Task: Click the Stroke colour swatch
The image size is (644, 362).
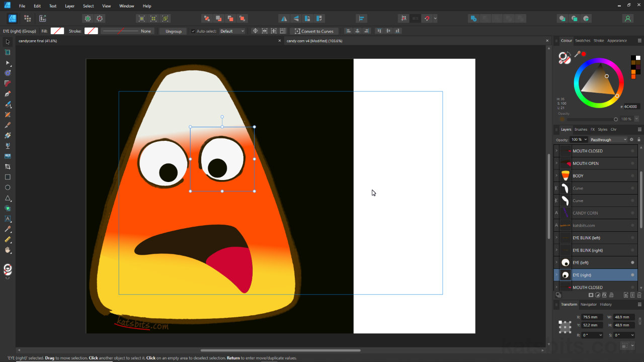Action: (91, 31)
